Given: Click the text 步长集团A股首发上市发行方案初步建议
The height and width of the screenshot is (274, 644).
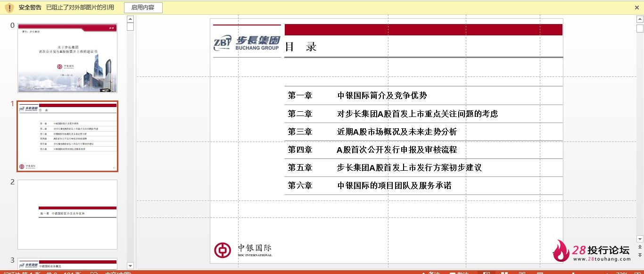Looking at the screenshot, I should [x=410, y=167].
